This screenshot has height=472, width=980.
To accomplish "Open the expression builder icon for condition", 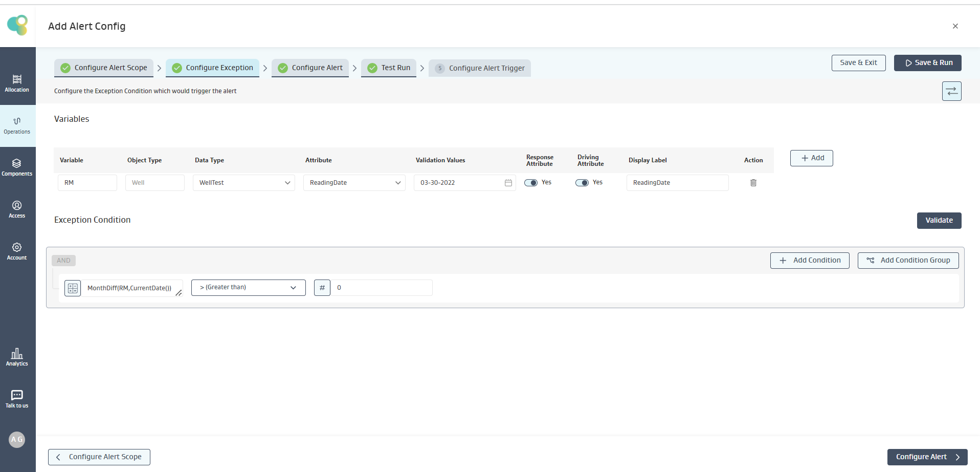I will 73,288.
